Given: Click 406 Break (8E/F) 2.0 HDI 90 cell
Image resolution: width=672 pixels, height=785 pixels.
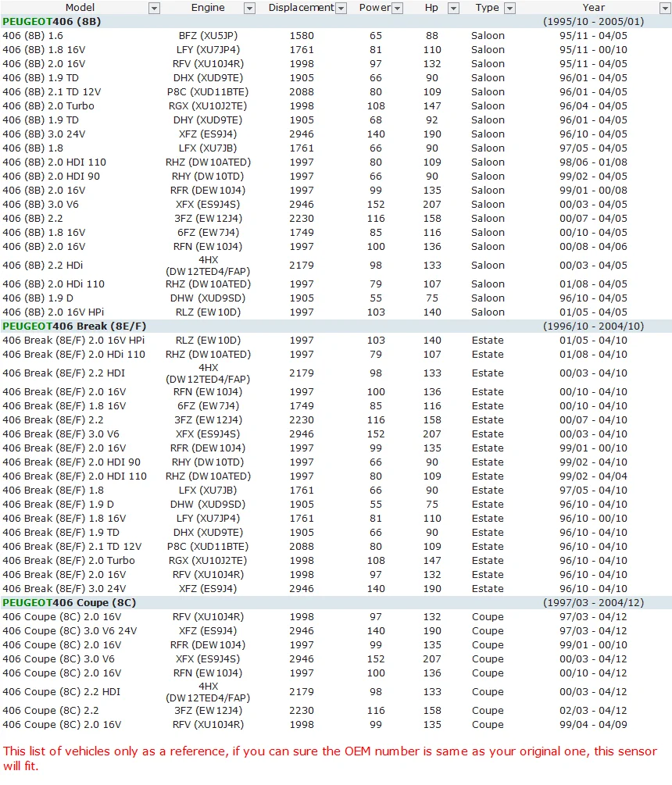Looking at the screenshot, I should [71, 462].
